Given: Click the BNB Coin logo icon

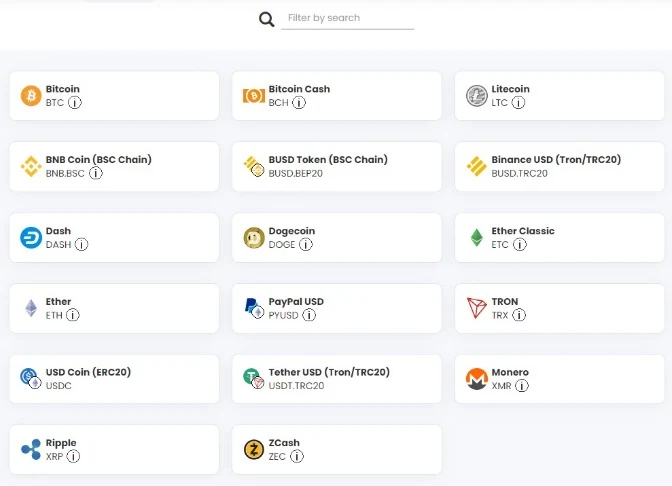Looking at the screenshot, I should coord(31,166).
